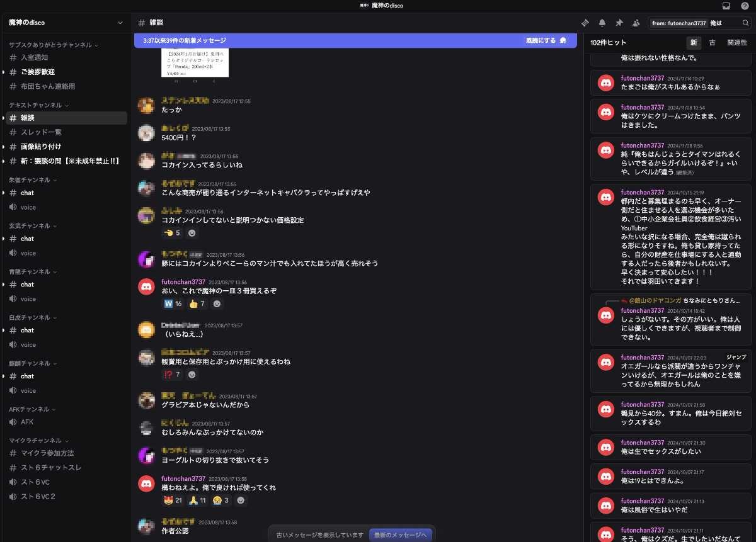Open the inbox icon in title bar

[726, 6]
